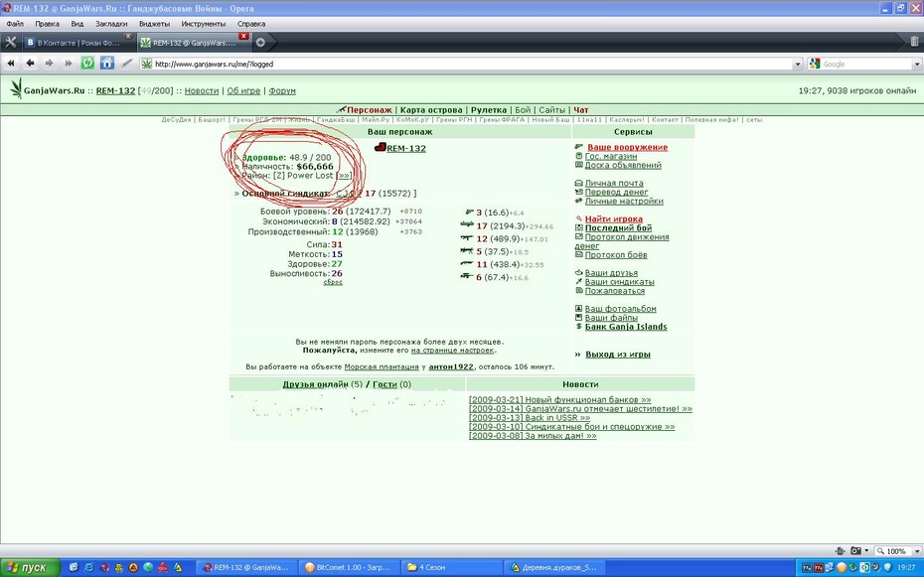Go back with the back arrow

coord(30,63)
